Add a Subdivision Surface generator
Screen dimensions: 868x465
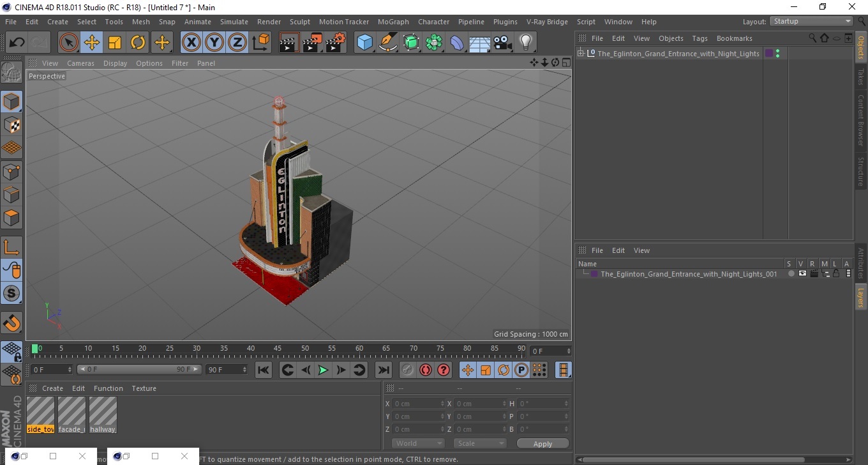pos(412,43)
